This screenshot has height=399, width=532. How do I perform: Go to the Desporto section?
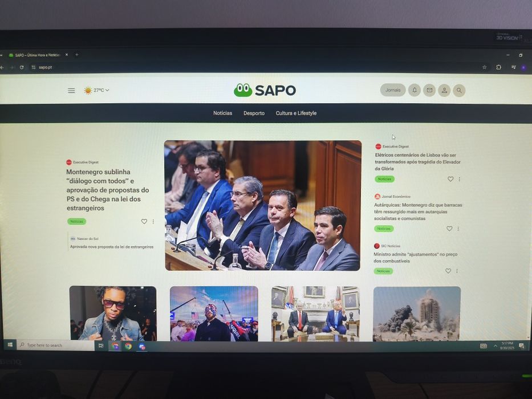[x=254, y=113]
